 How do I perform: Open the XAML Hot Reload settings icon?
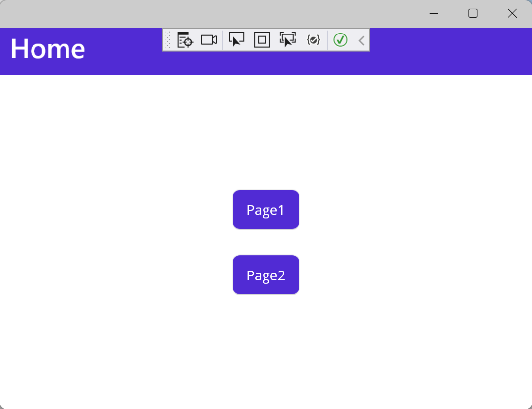pyautogui.click(x=313, y=40)
